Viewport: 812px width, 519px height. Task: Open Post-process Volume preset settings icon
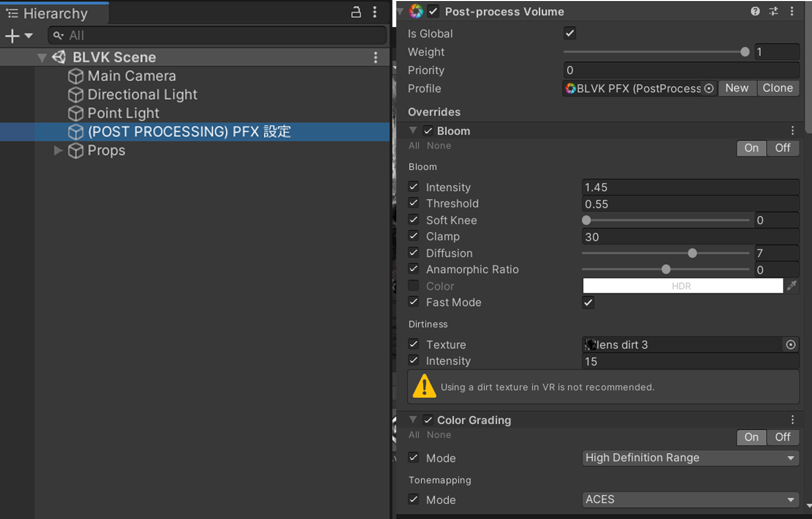click(x=774, y=11)
